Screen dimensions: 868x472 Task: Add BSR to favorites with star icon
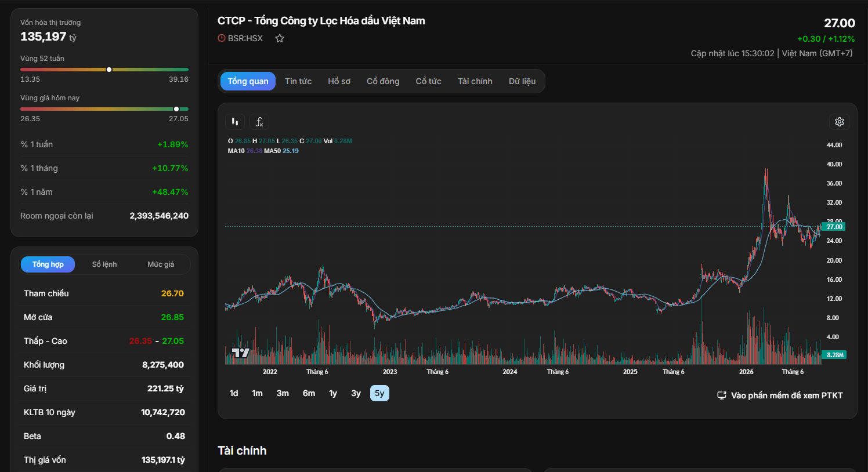(280, 38)
